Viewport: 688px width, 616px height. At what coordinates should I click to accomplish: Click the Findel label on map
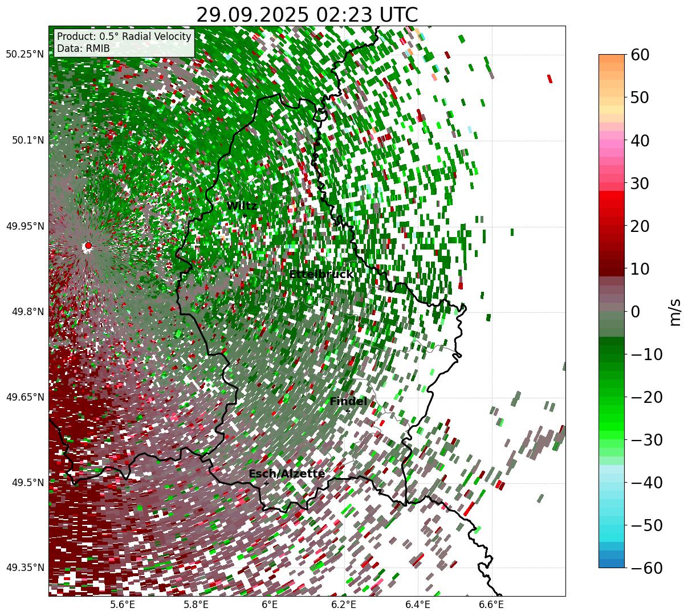tap(348, 402)
